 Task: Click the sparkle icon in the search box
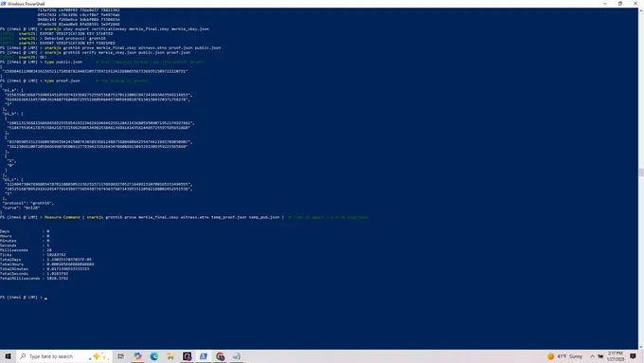(x=99, y=356)
